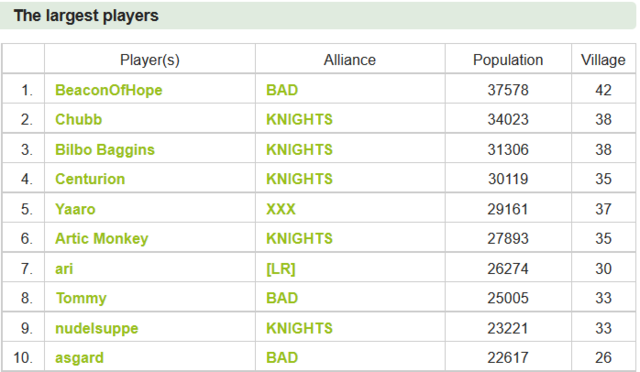Open Yaaro player profile

pos(75,209)
